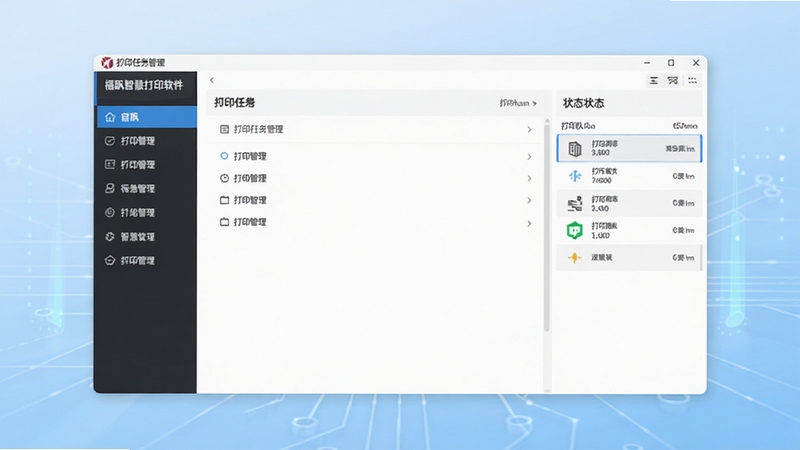
Task: Select sidebar item with pentagon house icon
Action: 147,260
